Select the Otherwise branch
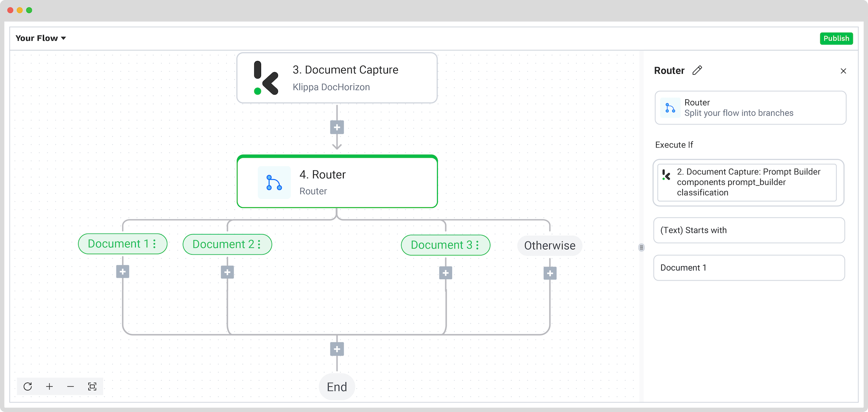This screenshot has height=412, width=868. (549, 245)
